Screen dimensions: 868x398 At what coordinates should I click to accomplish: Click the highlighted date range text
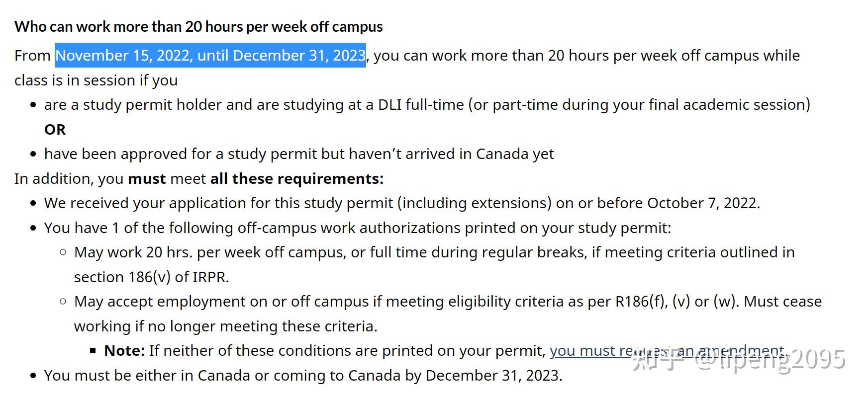(210, 55)
